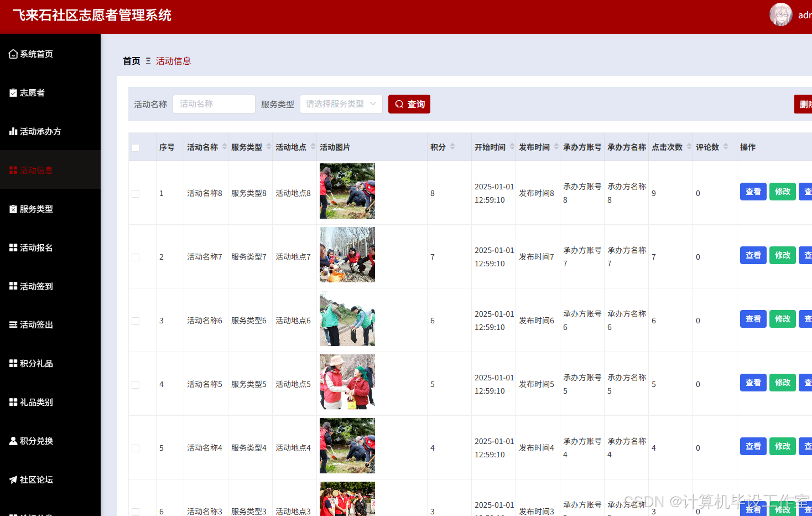Click 修改 for 活动名称7 row
The height and width of the screenshot is (516, 812).
(x=783, y=255)
